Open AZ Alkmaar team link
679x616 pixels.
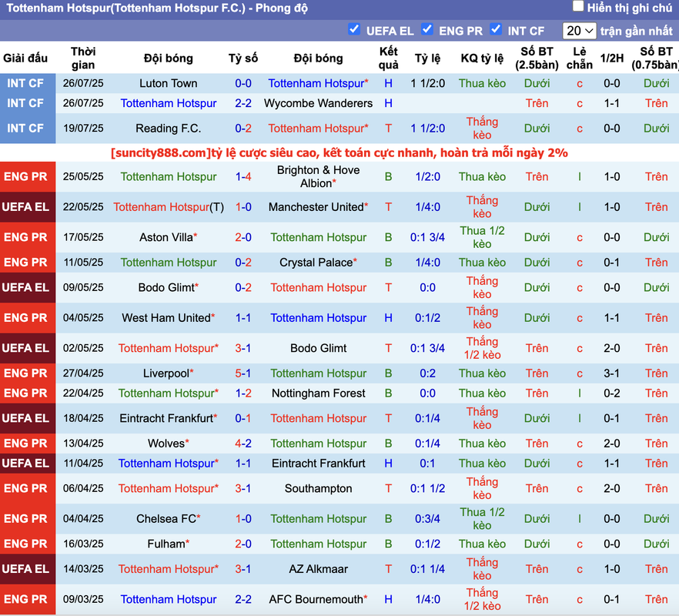point(318,569)
